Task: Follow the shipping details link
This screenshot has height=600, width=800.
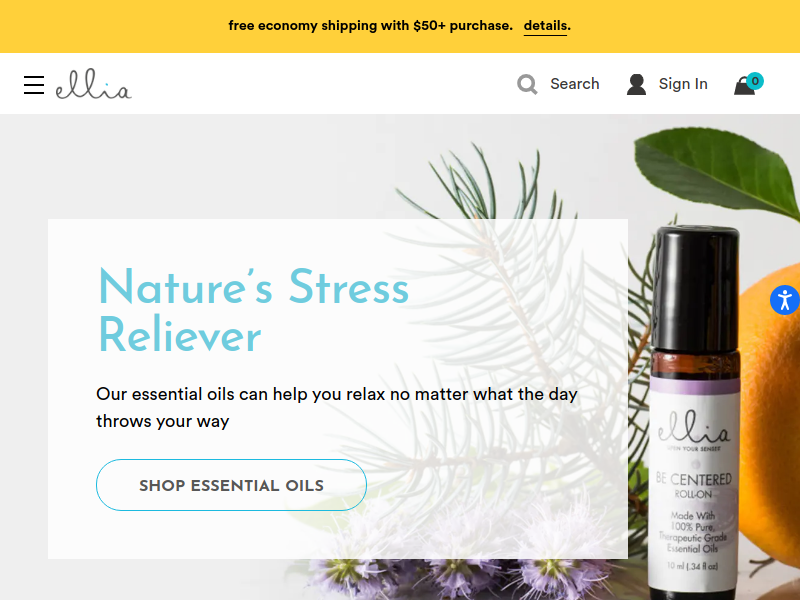Action: pos(545,26)
